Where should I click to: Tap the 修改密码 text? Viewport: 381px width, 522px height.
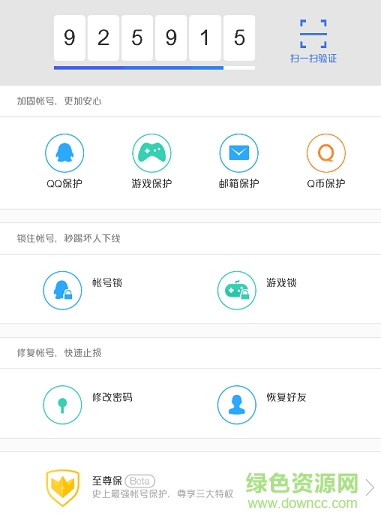click(x=112, y=397)
